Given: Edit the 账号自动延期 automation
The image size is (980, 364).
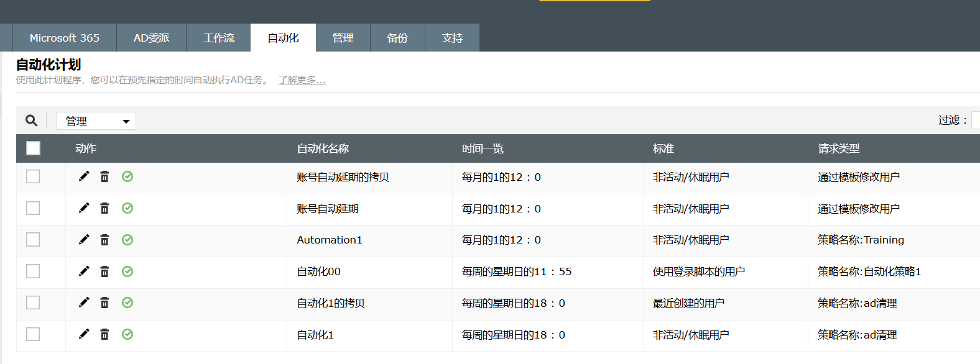Looking at the screenshot, I should [84, 208].
